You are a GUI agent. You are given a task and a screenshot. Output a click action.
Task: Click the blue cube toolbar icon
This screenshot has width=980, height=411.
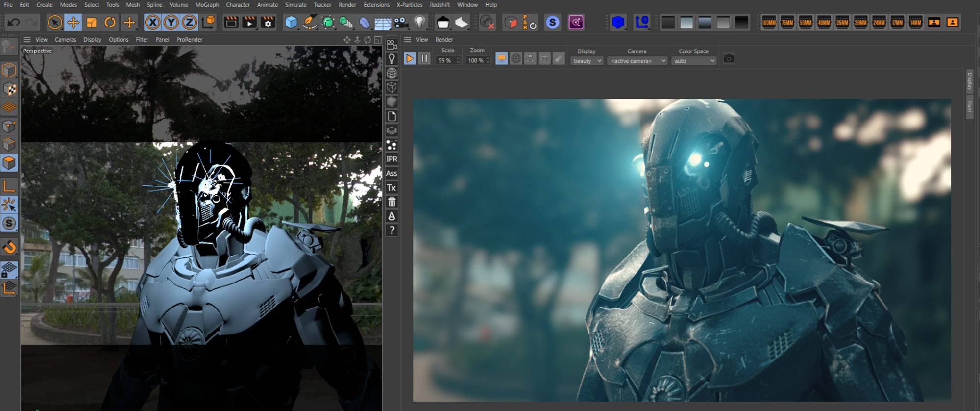coord(618,22)
